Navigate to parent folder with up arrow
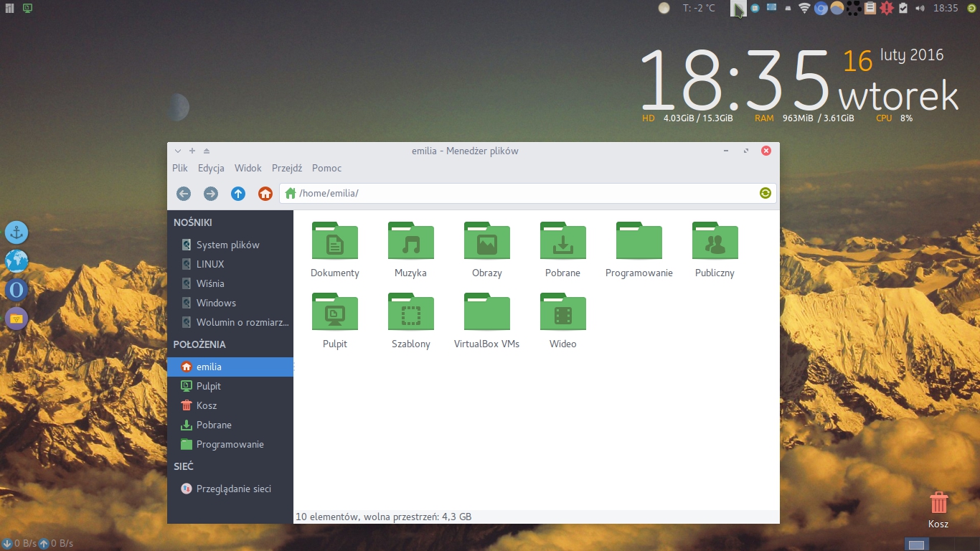This screenshot has height=551, width=980. [x=237, y=193]
